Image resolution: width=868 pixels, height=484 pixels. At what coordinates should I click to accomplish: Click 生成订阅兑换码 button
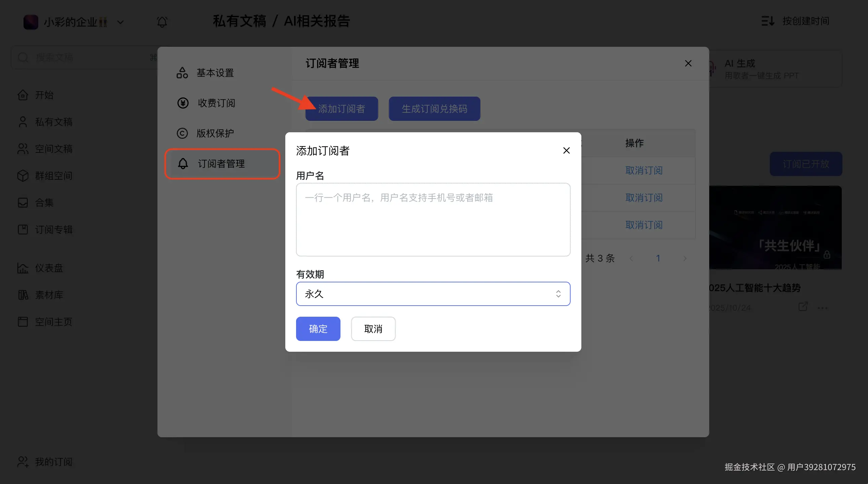point(434,108)
